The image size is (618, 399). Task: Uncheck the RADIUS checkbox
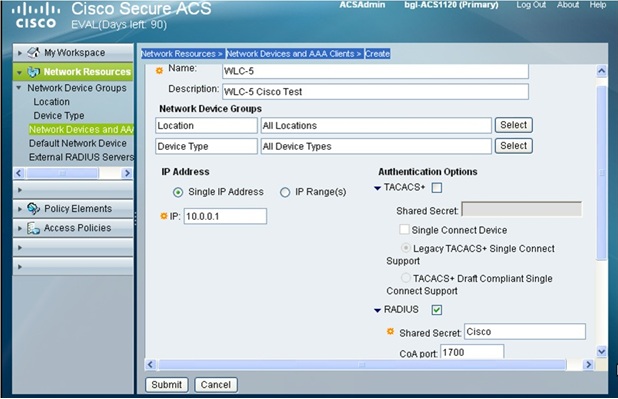tap(437, 310)
